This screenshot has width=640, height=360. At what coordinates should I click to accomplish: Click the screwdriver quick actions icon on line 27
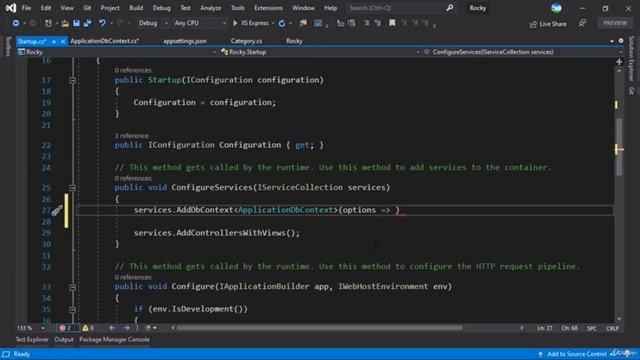[57, 211]
